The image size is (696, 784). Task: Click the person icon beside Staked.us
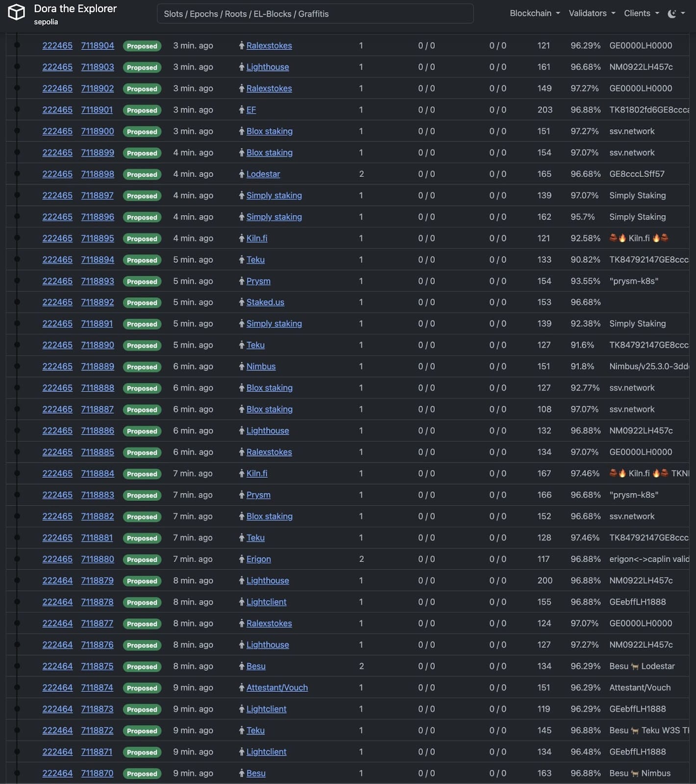(x=242, y=303)
